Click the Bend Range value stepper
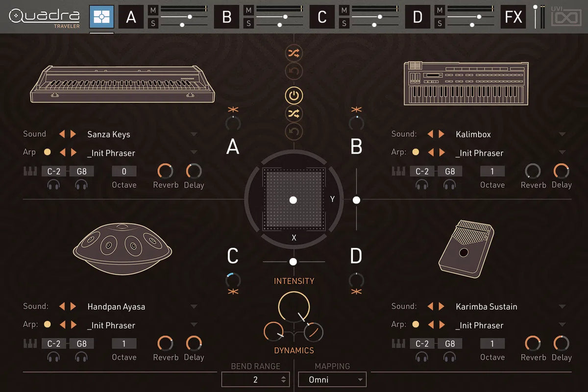Image resolution: width=588 pixels, height=392 pixels. (x=283, y=379)
